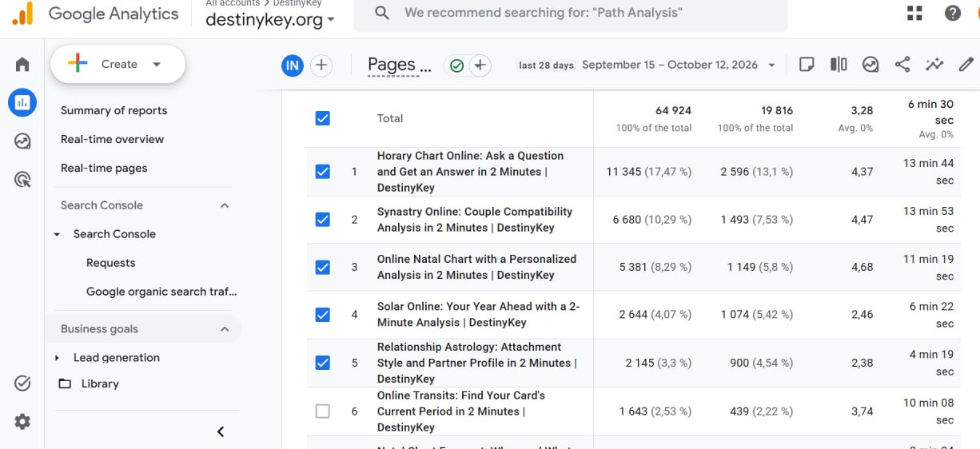Click the 'last 28 days' label

pyautogui.click(x=547, y=66)
